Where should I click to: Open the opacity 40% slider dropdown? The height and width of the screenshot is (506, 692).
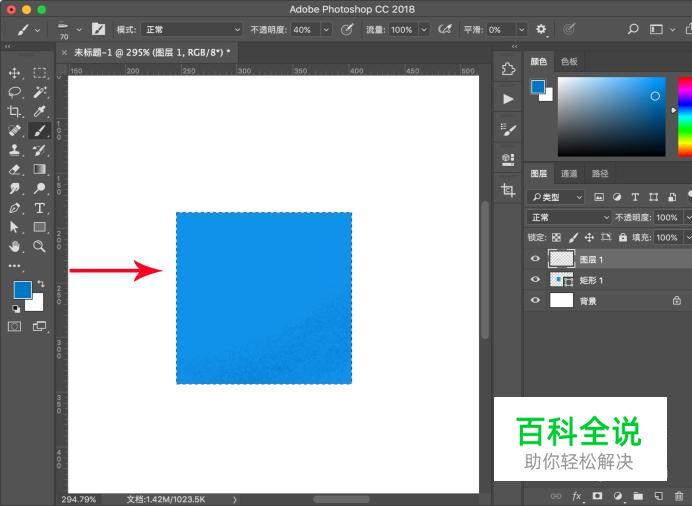pyautogui.click(x=326, y=30)
